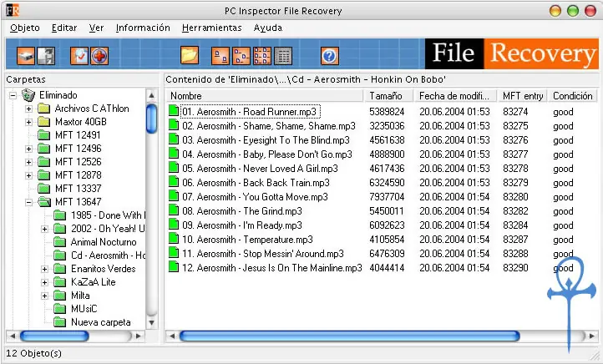Switch to small icons view icon
The width and height of the screenshot is (603, 364).
241,56
